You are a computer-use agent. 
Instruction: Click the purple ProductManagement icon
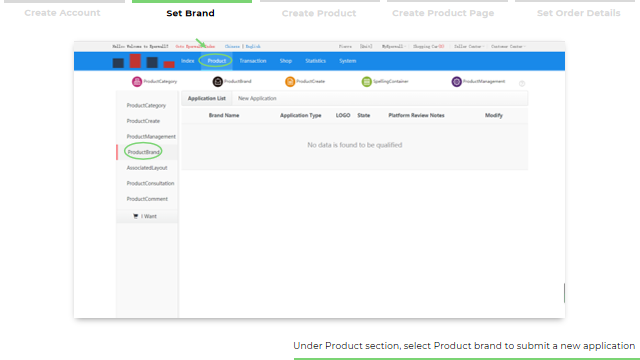[x=456, y=82]
